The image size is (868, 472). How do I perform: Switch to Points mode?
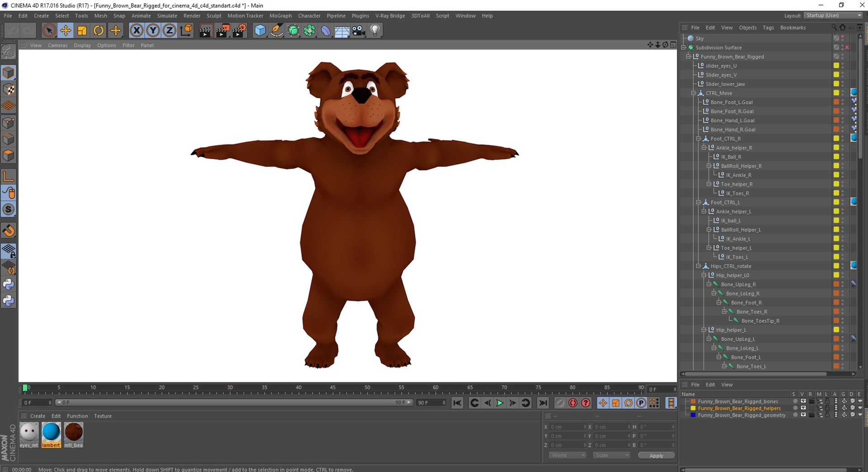point(9,123)
